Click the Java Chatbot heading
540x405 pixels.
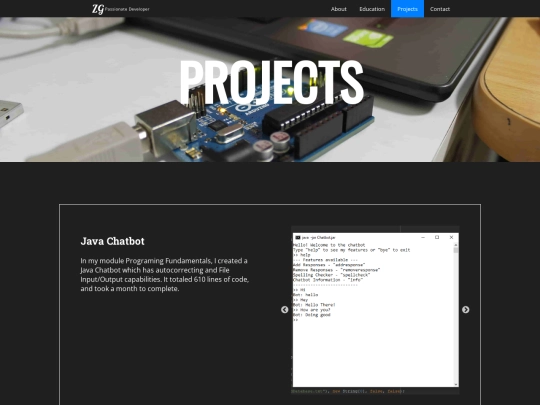[x=113, y=241]
